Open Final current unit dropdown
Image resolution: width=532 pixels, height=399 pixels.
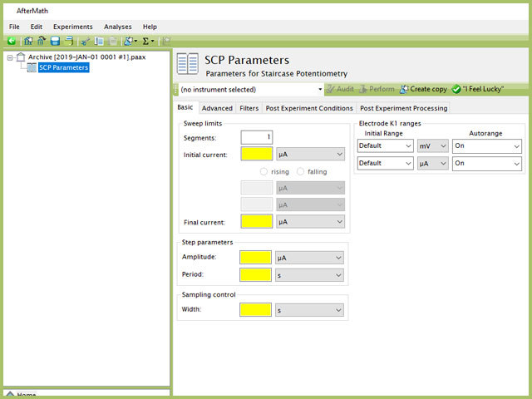(310, 222)
